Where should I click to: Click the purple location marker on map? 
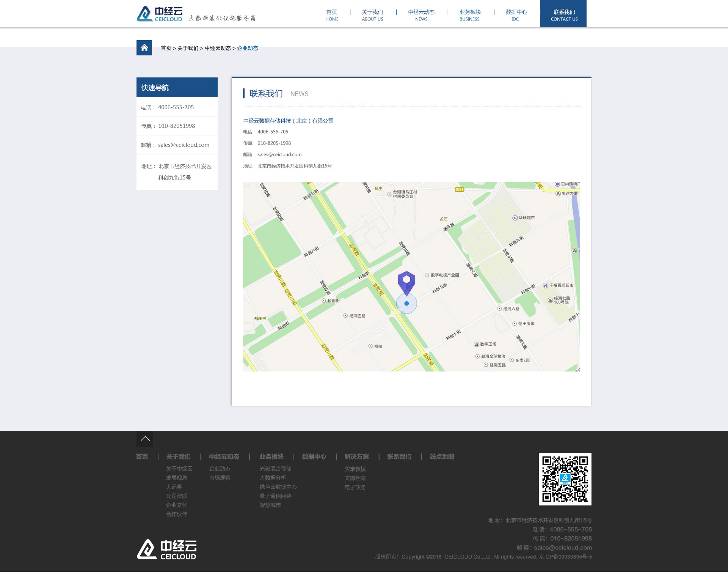(406, 283)
